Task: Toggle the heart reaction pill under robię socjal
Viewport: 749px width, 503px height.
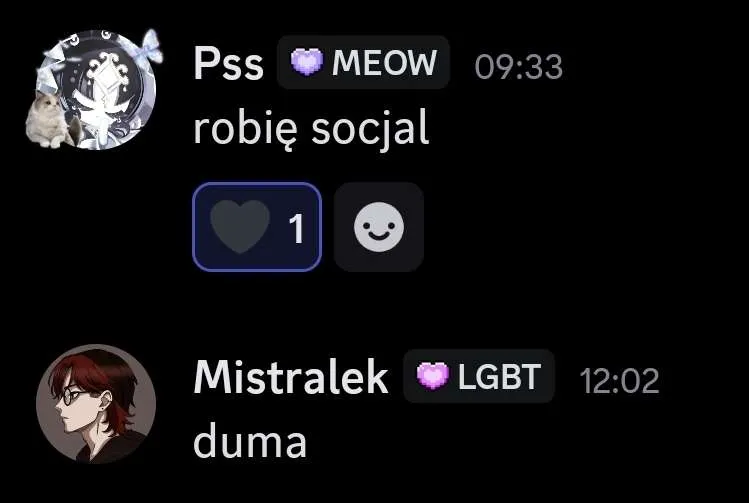Action: pos(257,227)
